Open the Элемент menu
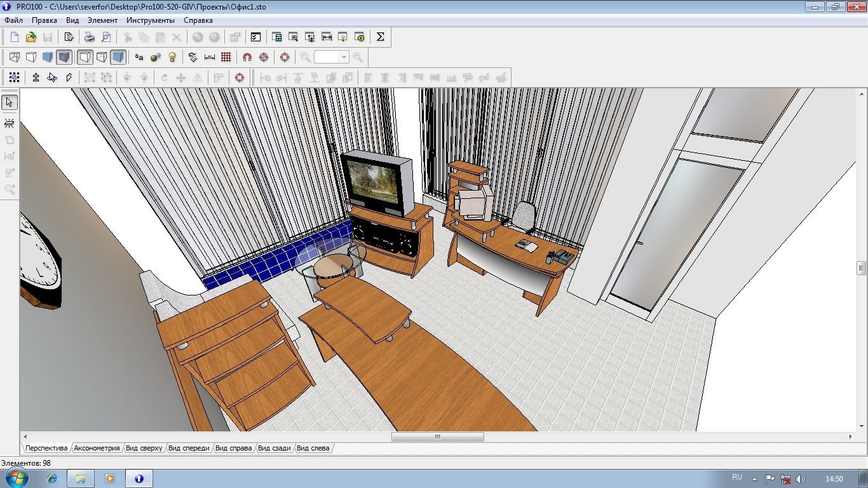The width and height of the screenshot is (868, 488). (102, 20)
